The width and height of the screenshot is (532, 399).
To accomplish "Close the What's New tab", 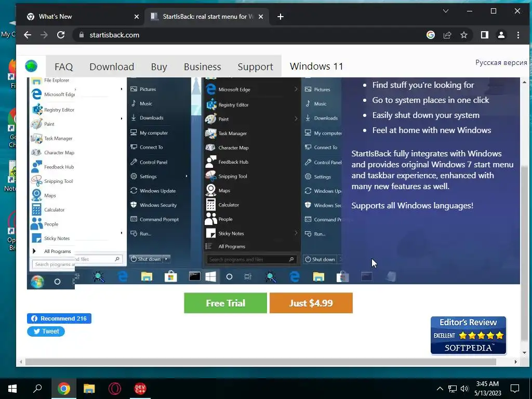I will point(137,17).
